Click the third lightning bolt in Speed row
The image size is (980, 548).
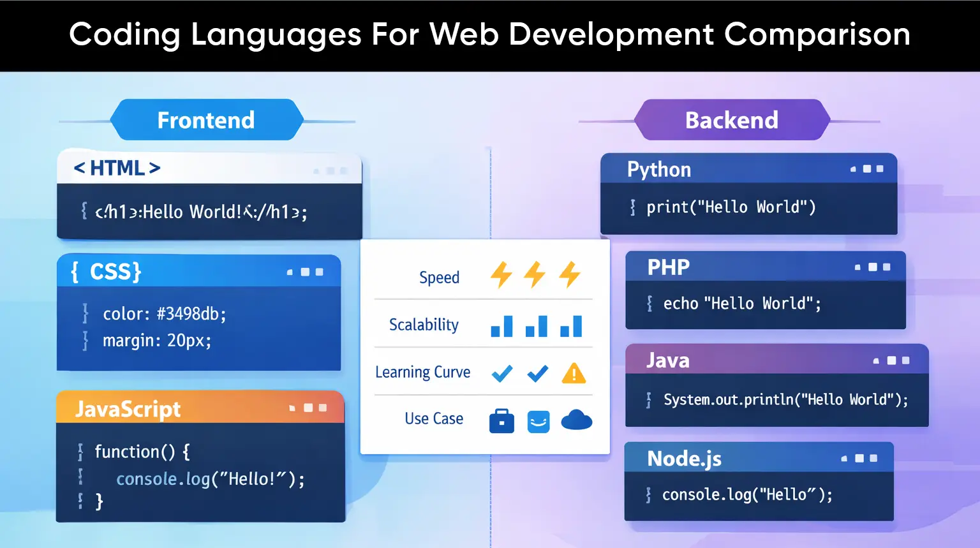click(572, 275)
